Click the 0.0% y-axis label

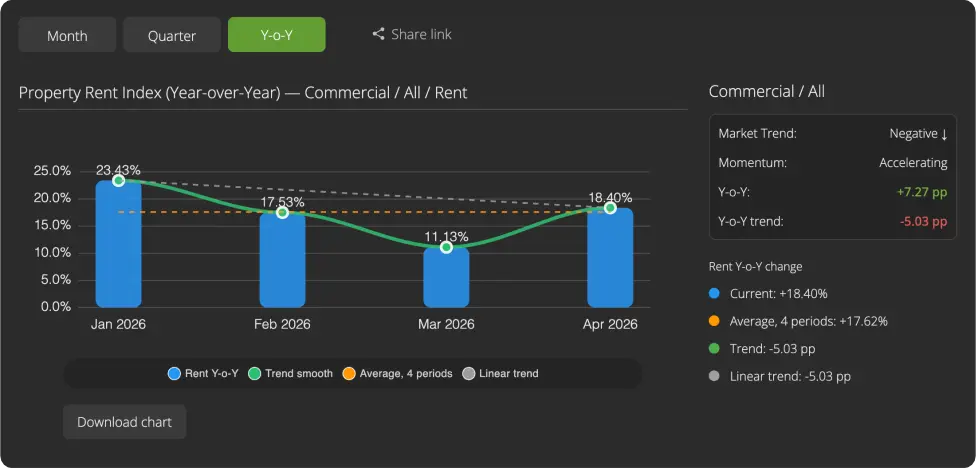coord(55,307)
